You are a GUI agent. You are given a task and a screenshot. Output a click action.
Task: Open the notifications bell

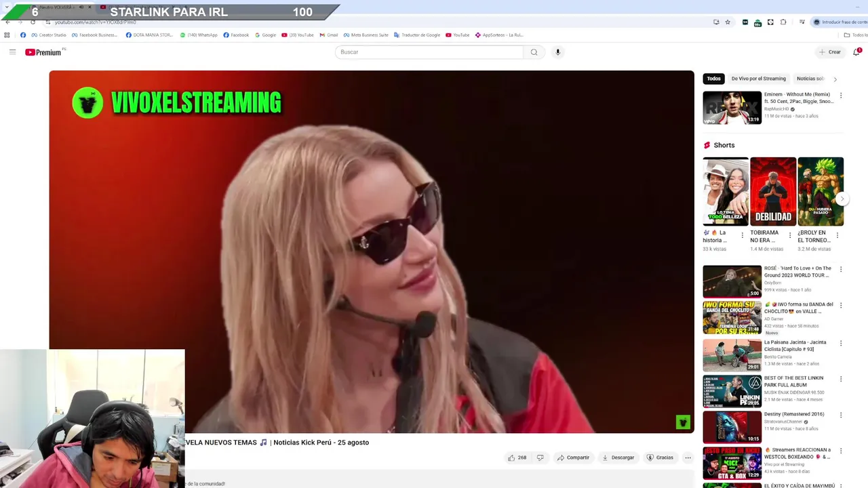point(856,52)
